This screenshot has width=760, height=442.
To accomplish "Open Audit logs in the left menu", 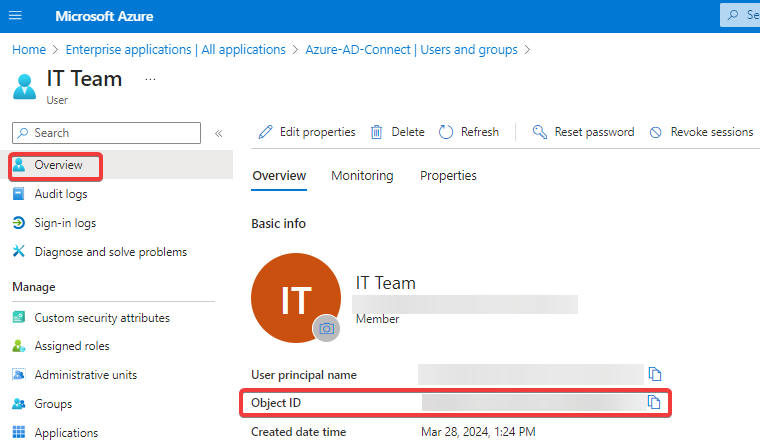I will coord(61,194).
